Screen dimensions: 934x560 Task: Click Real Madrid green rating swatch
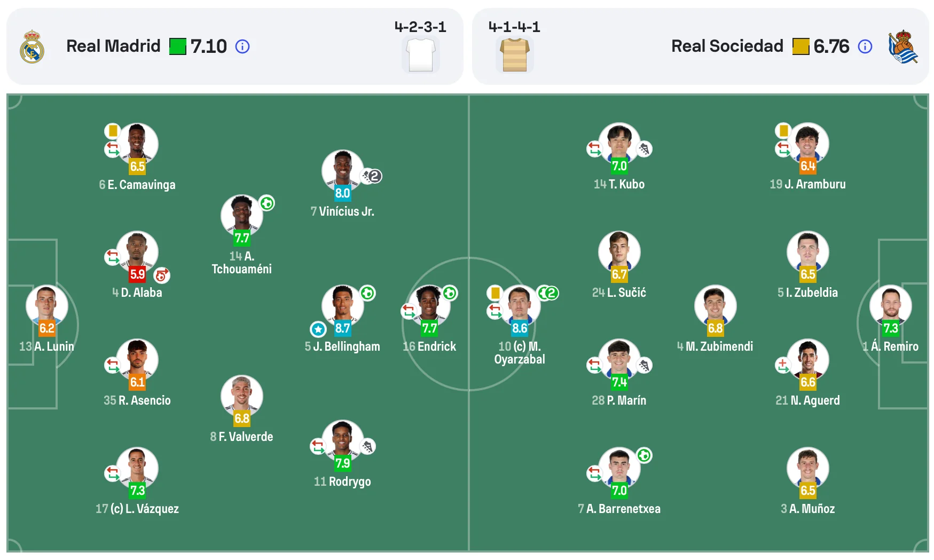[x=178, y=46]
